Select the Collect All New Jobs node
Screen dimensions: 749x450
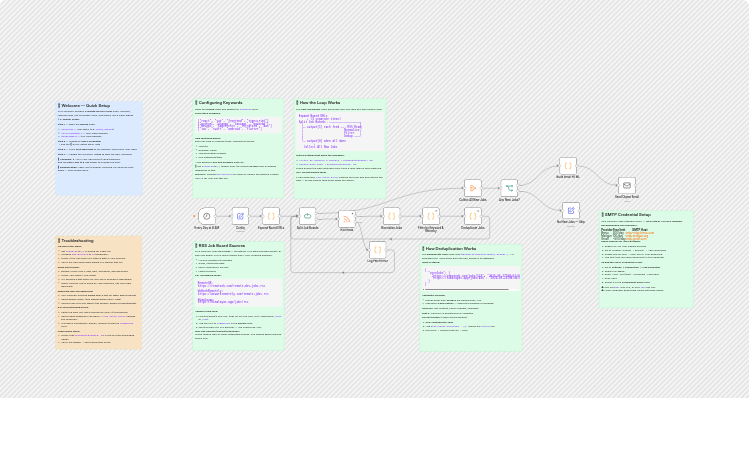point(473,188)
